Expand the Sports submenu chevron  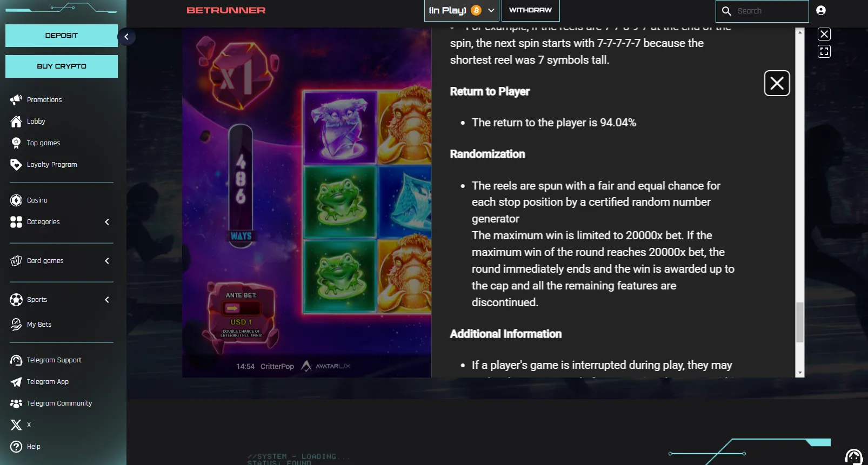tap(107, 300)
